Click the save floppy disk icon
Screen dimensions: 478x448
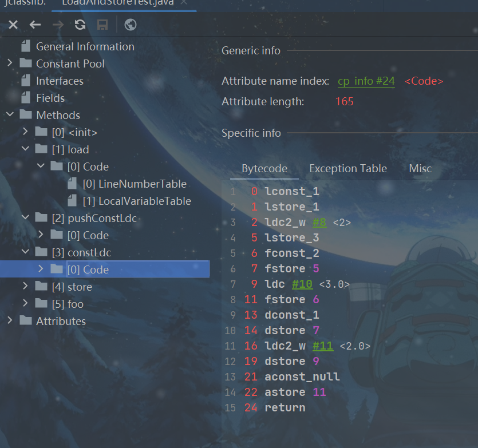click(102, 25)
